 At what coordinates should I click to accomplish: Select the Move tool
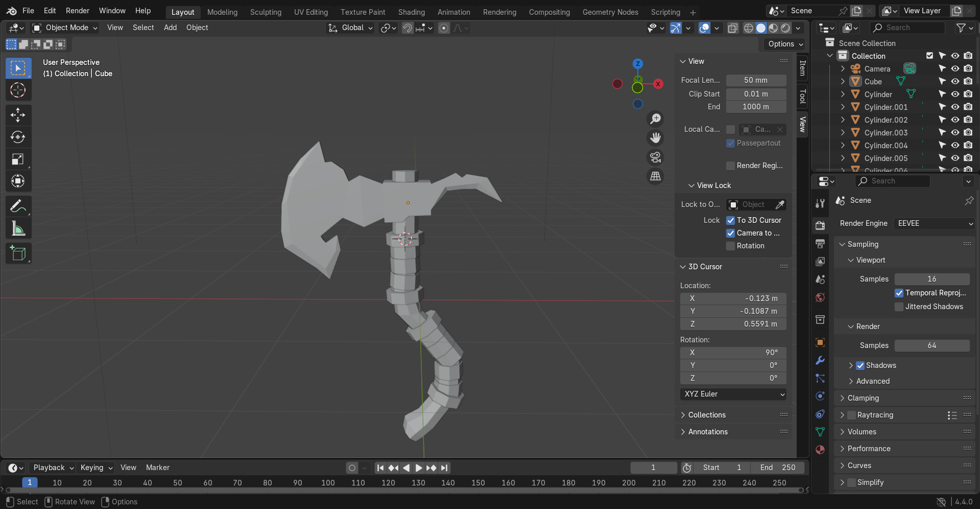click(18, 115)
